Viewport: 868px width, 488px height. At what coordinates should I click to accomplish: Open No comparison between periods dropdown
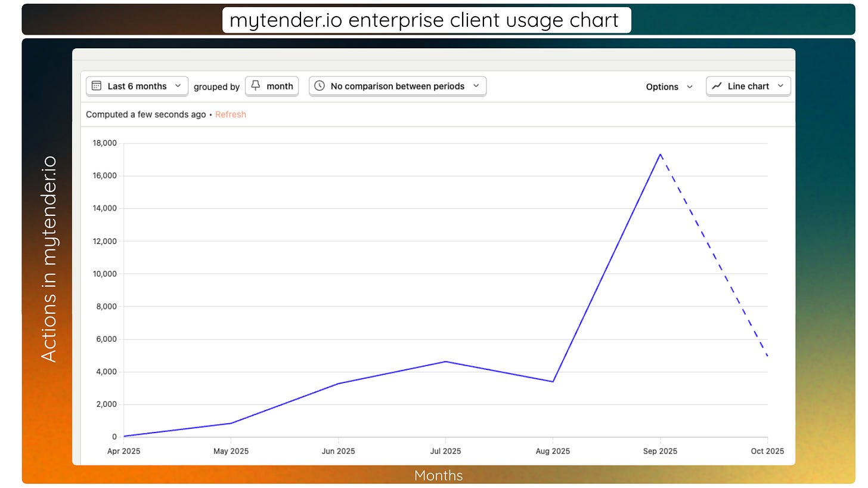tap(398, 86)
